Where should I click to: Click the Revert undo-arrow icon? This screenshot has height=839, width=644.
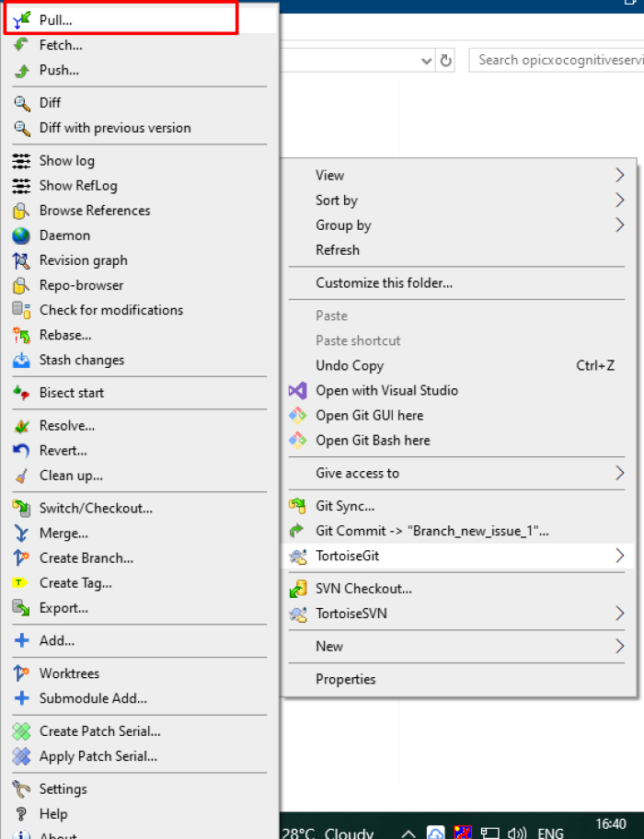tap(21, 451)
